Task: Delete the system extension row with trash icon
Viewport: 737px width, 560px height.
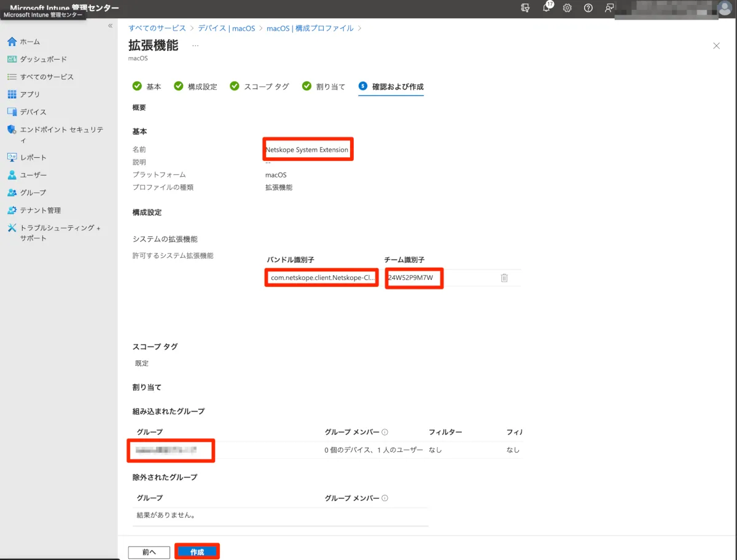Action: coord(504,278)
